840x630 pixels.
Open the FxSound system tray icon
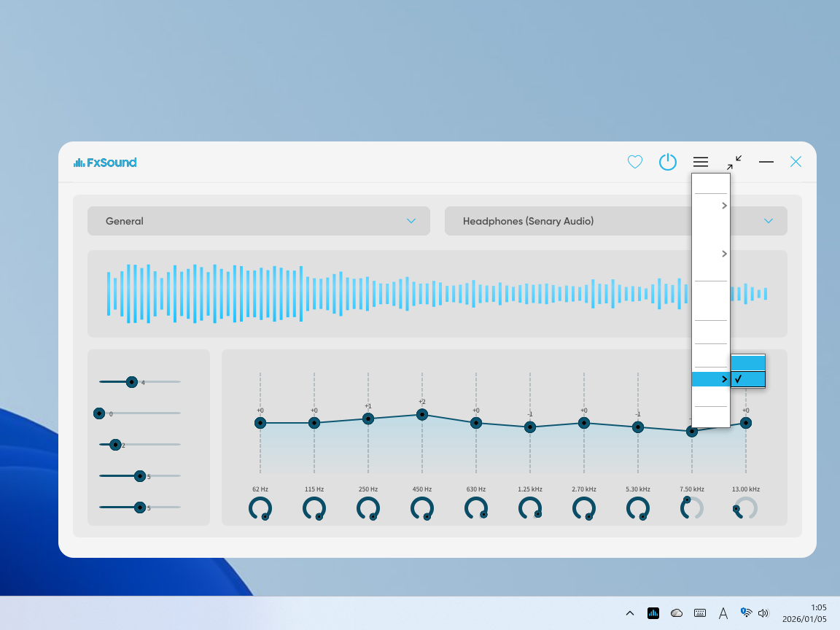[x=653, y=613]
